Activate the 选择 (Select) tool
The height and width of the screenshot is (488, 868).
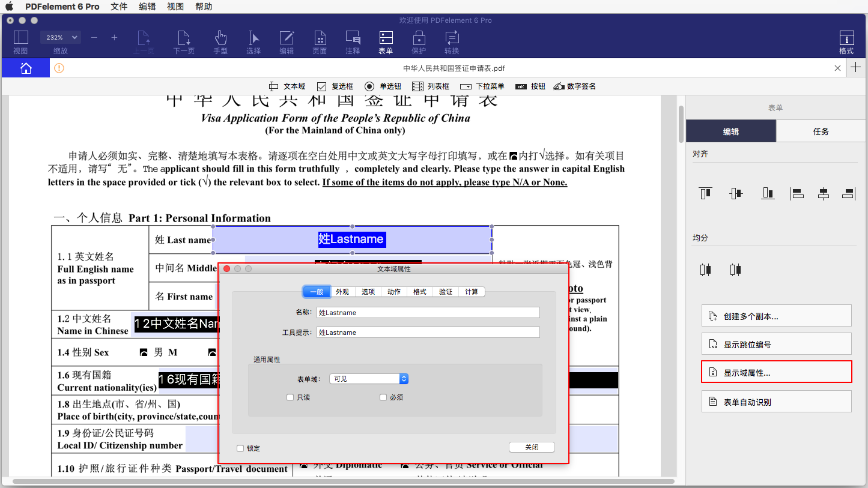(253, 42)
